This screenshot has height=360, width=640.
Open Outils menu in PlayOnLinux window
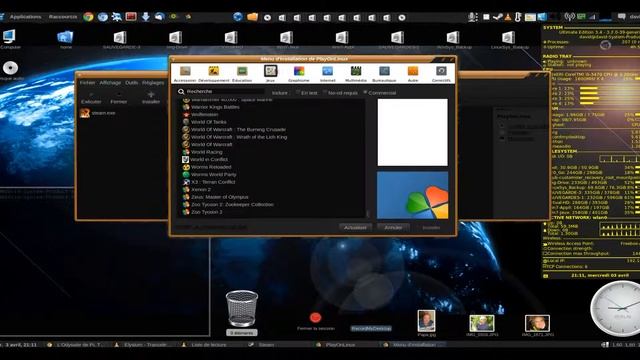(x=131, y=82)
